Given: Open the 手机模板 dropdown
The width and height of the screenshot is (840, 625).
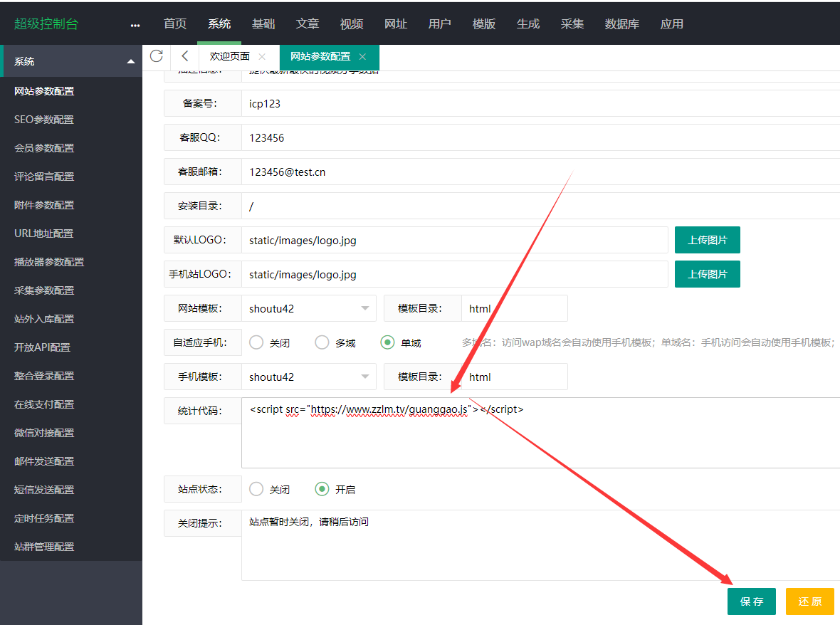Looking at the screenshot, I should 308,377.
